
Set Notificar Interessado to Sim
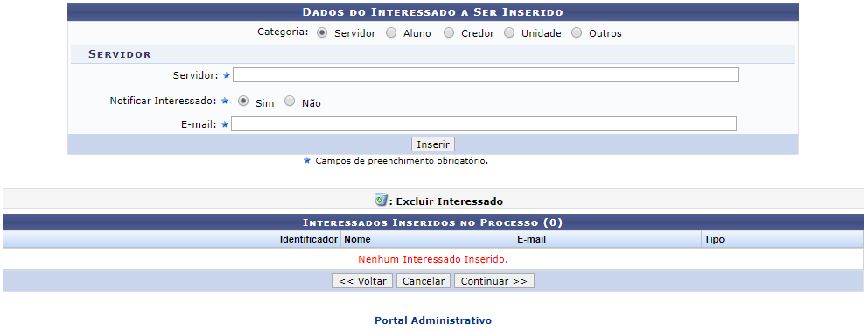(242, 102)
